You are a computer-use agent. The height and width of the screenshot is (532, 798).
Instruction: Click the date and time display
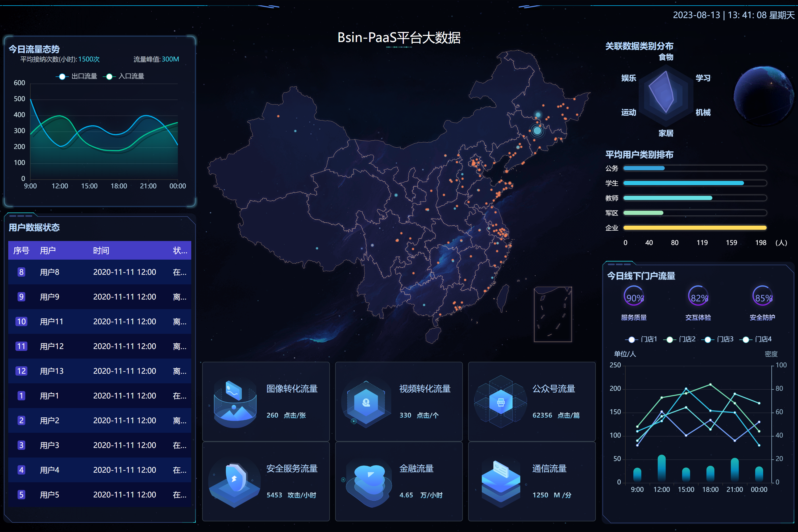(734, 15)
